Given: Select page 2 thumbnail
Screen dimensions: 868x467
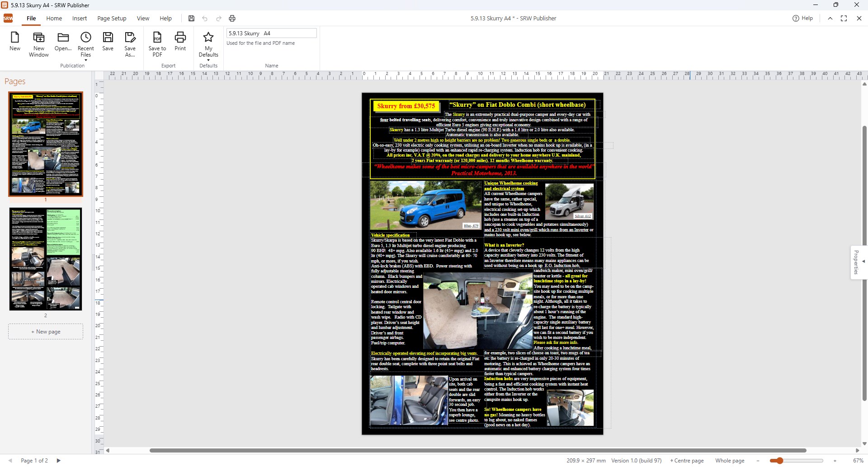Looking at the screenshot, I should pyautogui.click(x=46, y=259).
